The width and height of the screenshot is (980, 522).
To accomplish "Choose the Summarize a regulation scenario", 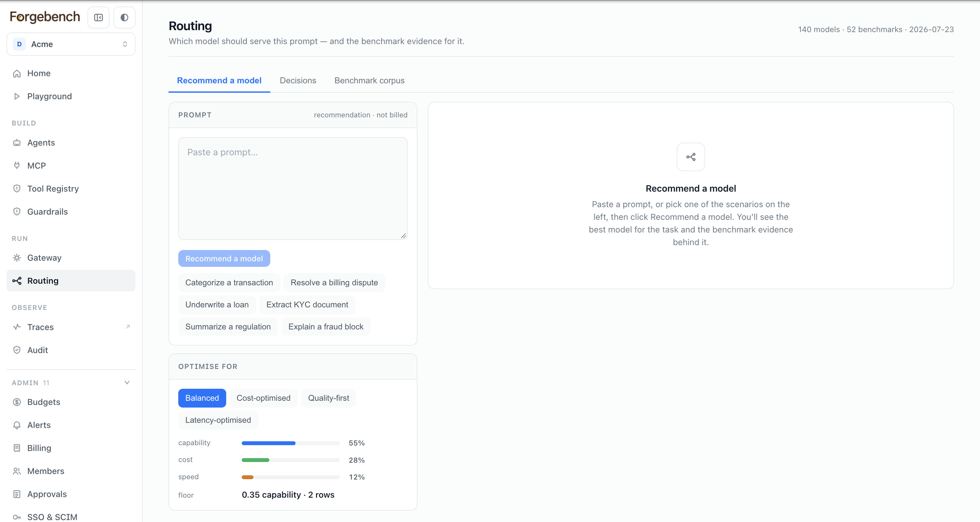I will pos(228,327).
